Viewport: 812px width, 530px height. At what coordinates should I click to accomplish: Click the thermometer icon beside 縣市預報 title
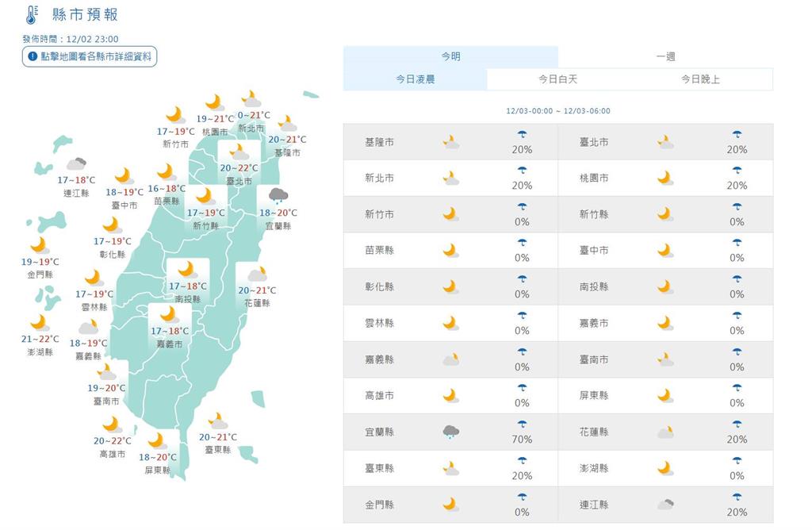point(31,14)
